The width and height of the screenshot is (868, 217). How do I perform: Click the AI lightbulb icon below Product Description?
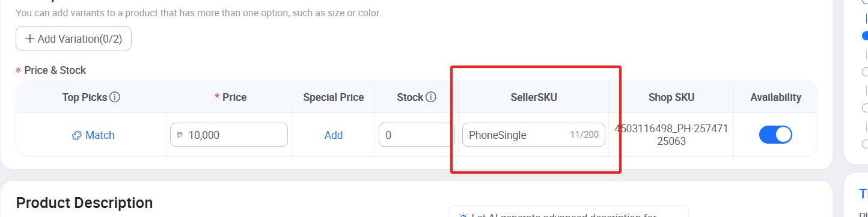point(463,215)
